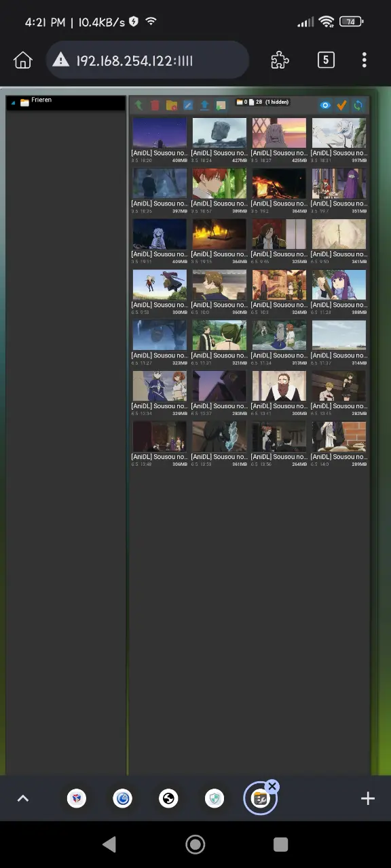391x868 pixels.
Task: Toggle hidden files with the eye icon
Action: 326,105
